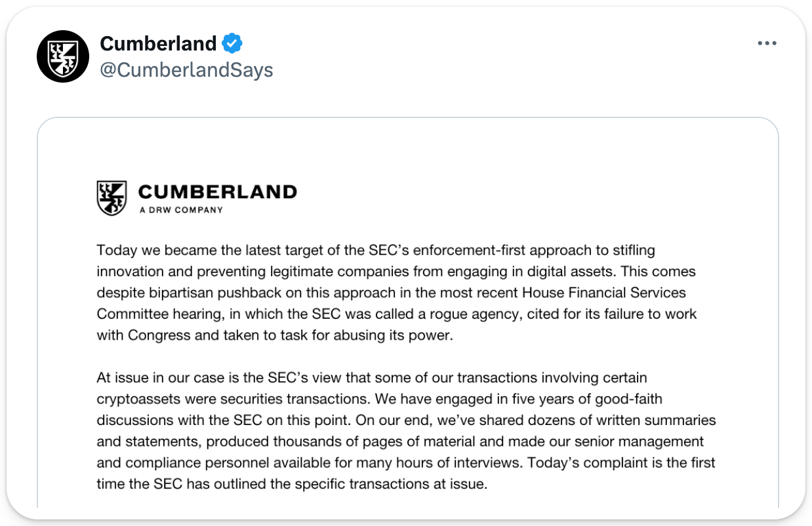The width and height of the screenshot is (812, 526).
Task: Click the word "cryptoassets"
Action: click(x=132, y=399)
